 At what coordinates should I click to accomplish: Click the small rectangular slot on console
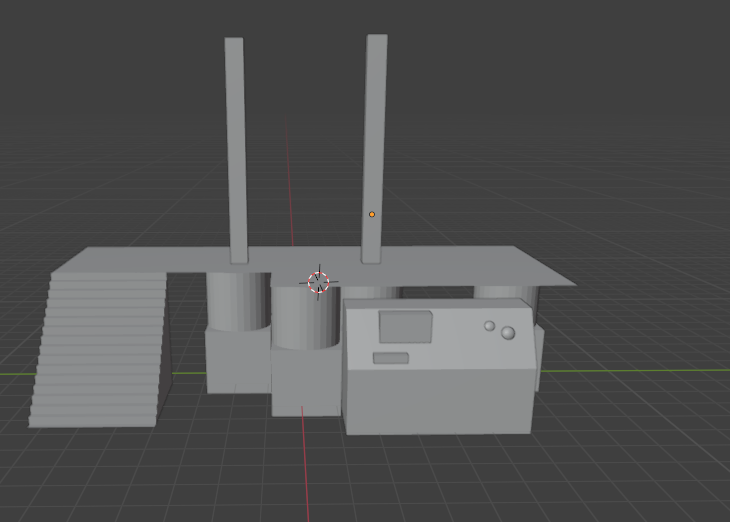point(390,358)
